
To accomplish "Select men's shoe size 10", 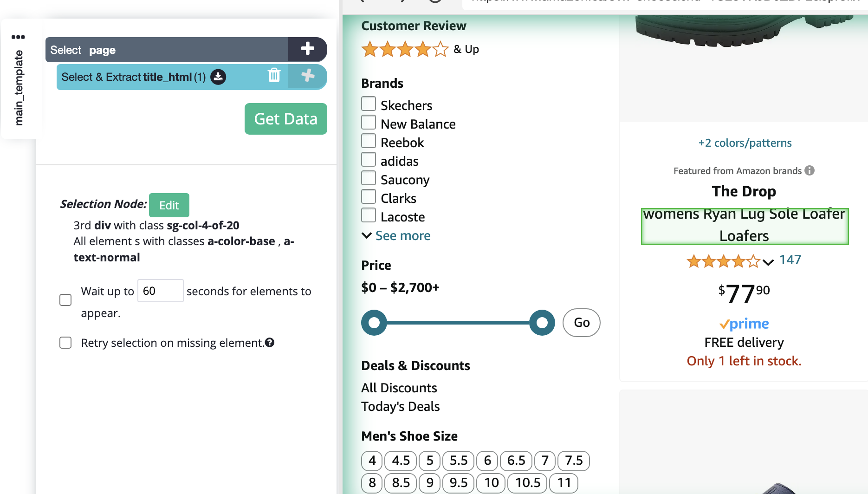I will tap(491, 483).
